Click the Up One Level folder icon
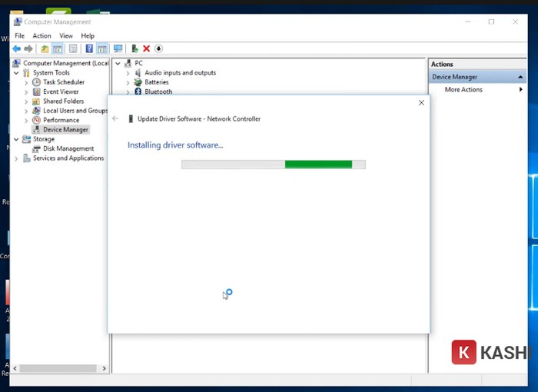The image size is (538, 392). point(45,48)
